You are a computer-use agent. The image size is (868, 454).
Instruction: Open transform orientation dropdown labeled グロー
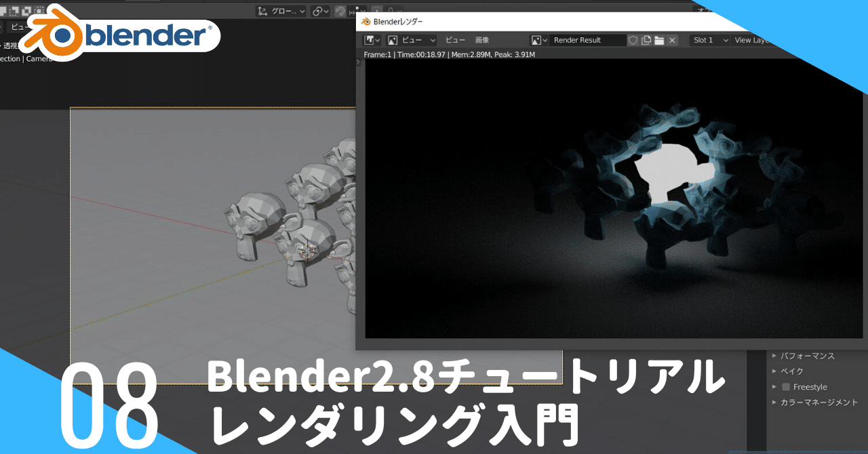(x=281, y=11)
